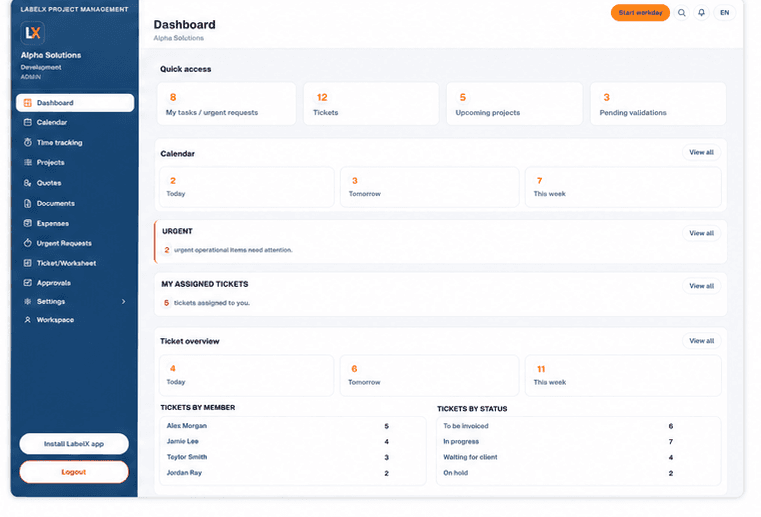761x517 pixels.
Task: Click the Logout button
Action: (74, 472)
